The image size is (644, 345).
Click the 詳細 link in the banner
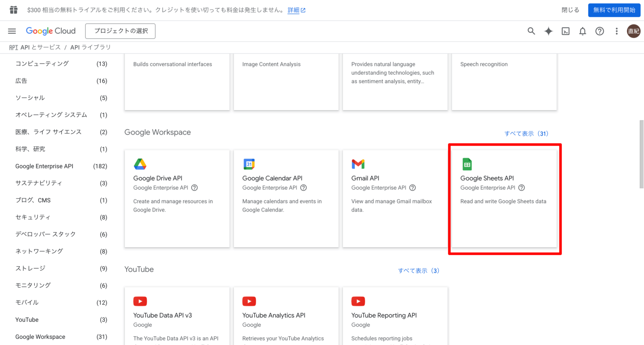coord(293,9)
